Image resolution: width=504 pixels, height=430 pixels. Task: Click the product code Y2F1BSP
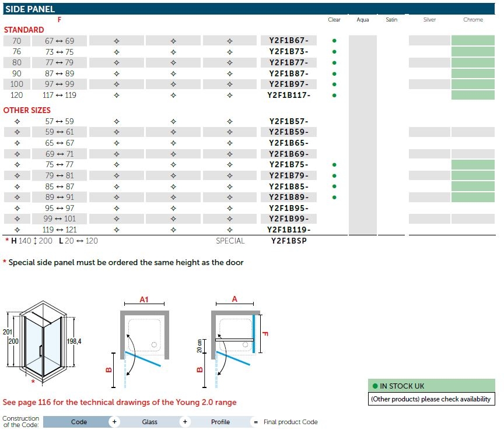coord(289,241)
